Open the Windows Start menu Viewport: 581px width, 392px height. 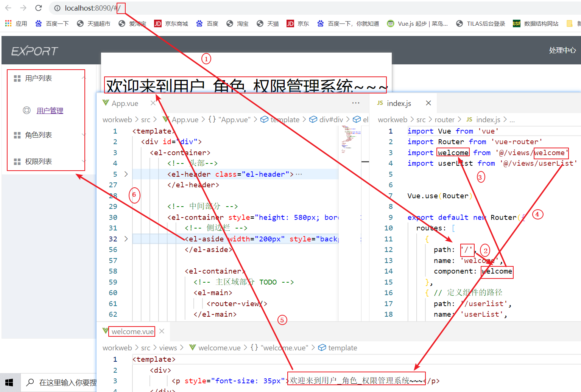tap(9, 383)
